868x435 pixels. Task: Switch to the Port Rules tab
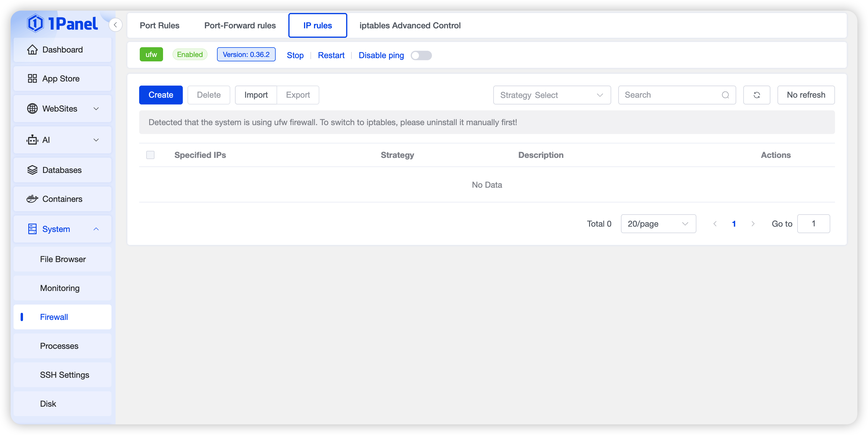pyautogui.click(x=160, y=25)
